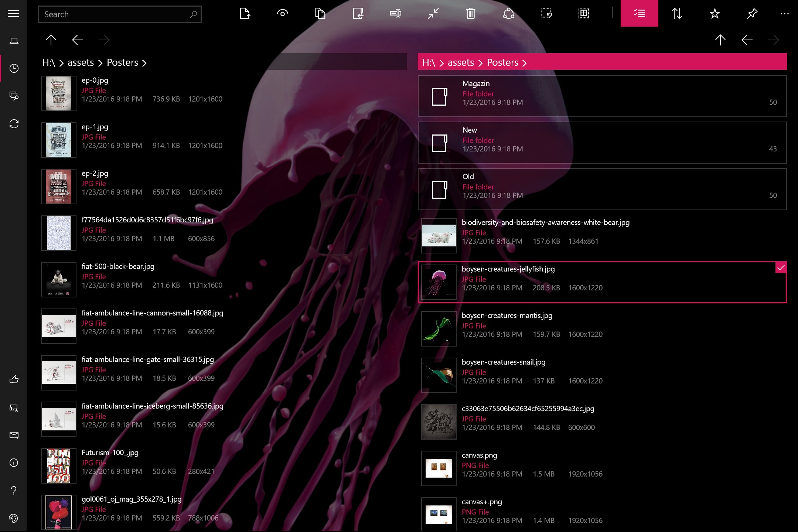This screenshot has width=798, height=532.
Task: Click the Rename toolbar icon
Action: (x=395, y=14)
